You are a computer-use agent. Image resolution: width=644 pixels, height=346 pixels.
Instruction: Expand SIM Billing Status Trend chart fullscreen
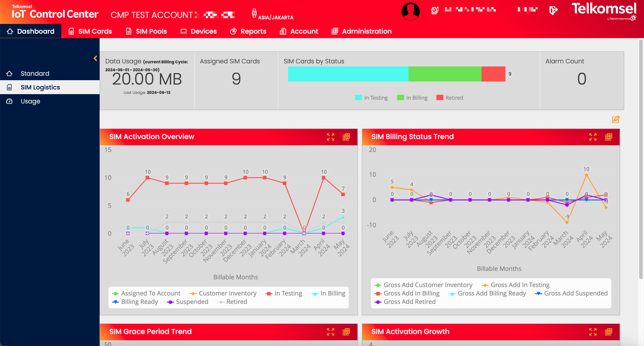click(x=592, y=137)
